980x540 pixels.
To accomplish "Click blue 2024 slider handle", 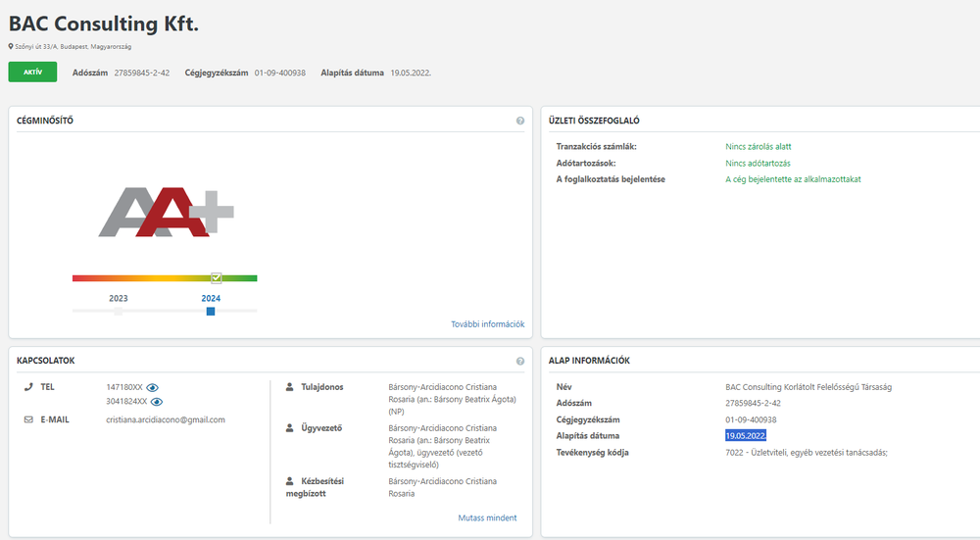I will [211, 312].
